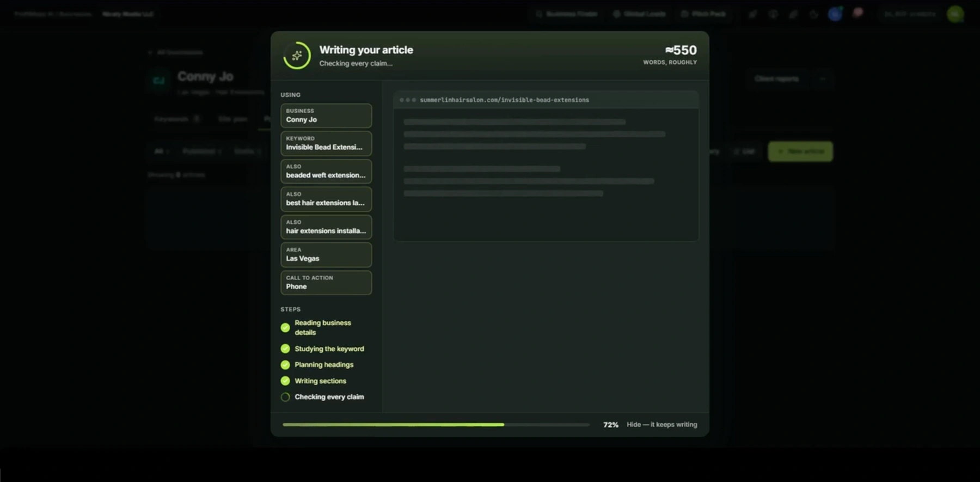Click the green New article button in the background
The width and height of the screenshot is (980, 482).
pos(800,151)
